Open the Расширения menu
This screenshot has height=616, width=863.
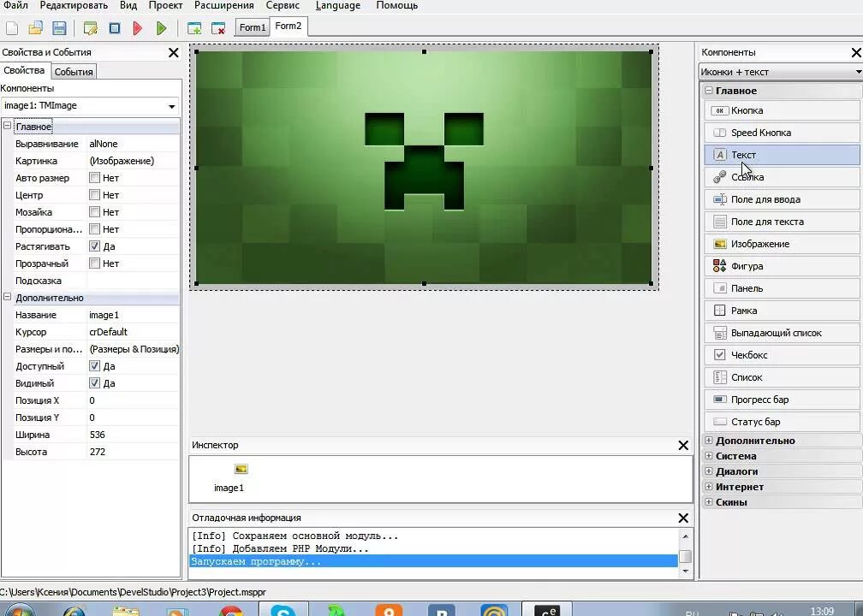coord(224,5)
